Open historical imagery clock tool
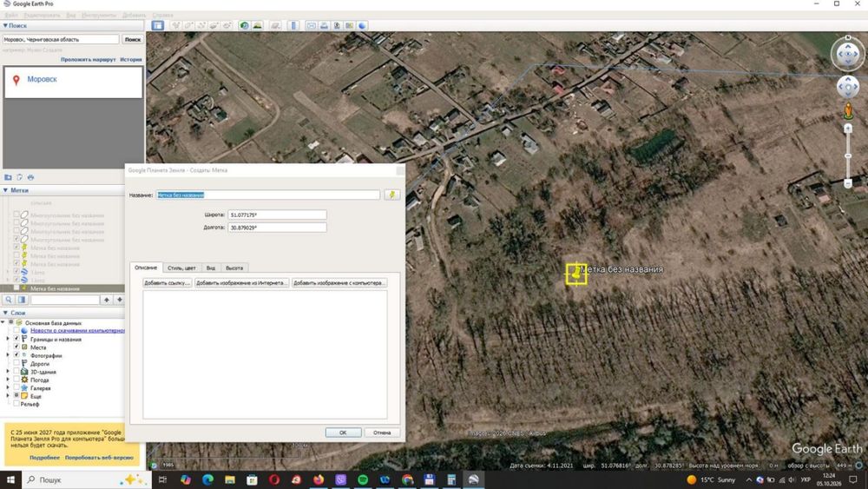 pos(244,25)
